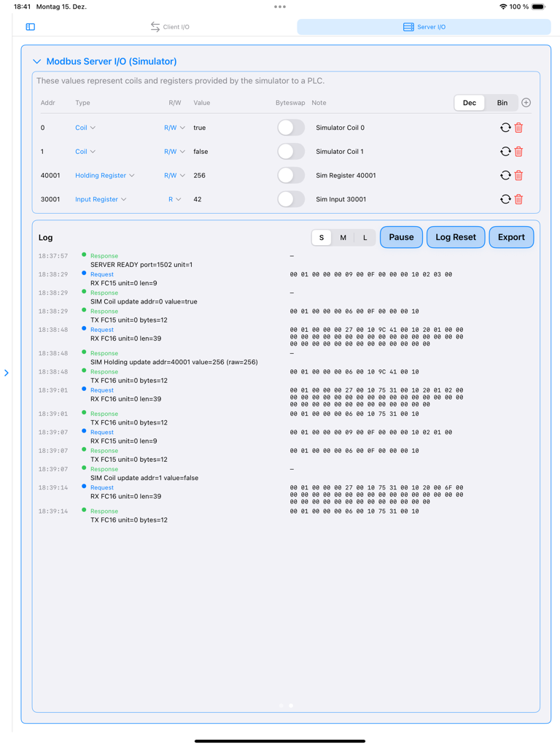This screenshot has width=560, height=747.
Task: Edit note 'Sim Input 30001'
Action: (341, 199)
